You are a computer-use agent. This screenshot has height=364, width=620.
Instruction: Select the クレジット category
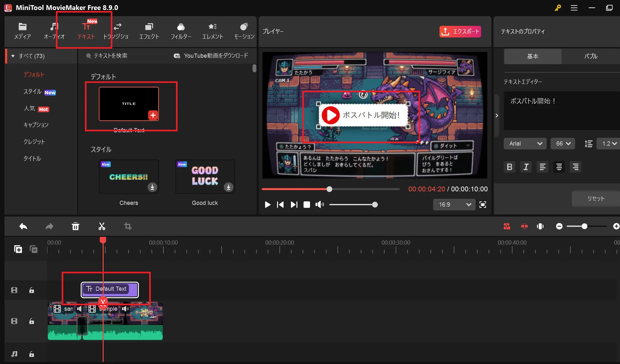(34, 142)
